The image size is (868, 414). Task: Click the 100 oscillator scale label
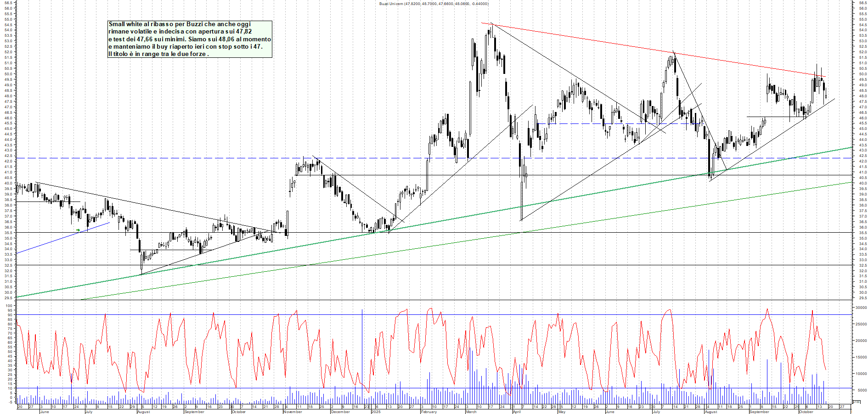click(x=9, y=306)
